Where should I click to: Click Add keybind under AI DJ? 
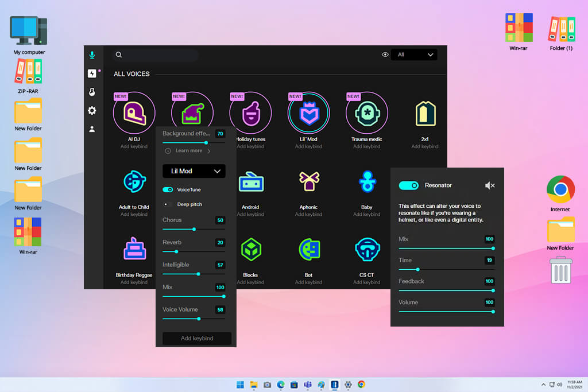134,146
